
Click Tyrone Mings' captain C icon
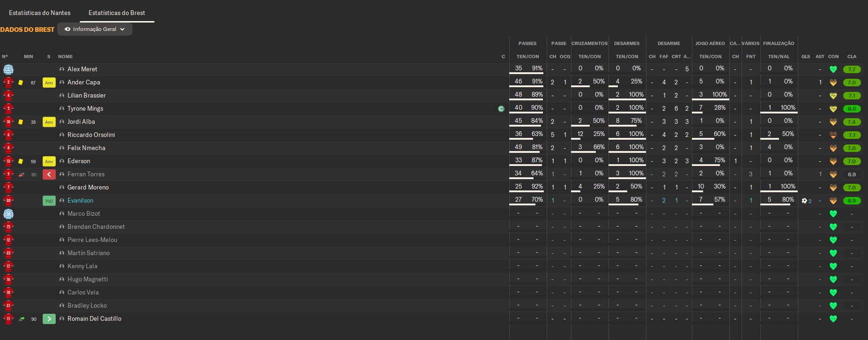click(x=501, y=109)
